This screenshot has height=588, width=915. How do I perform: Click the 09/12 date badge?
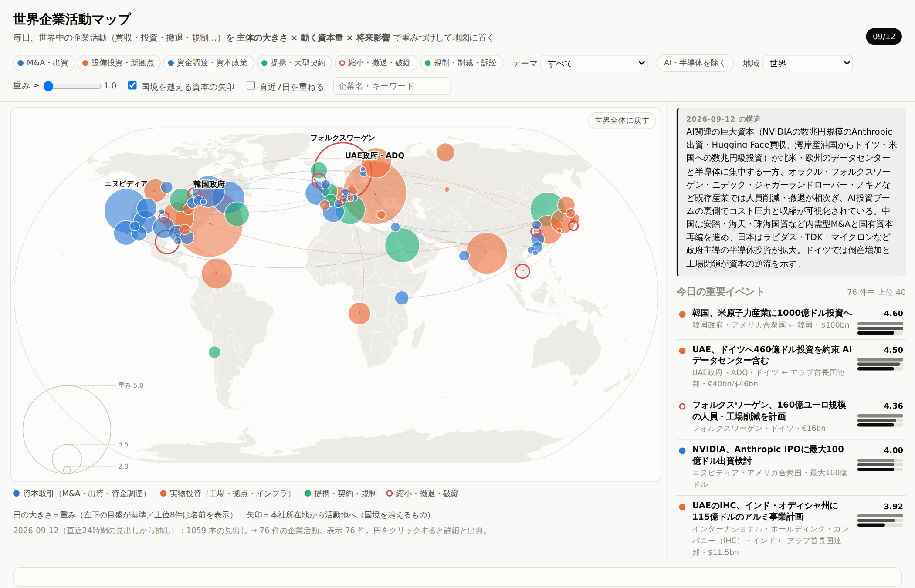[x=884, y=37]
